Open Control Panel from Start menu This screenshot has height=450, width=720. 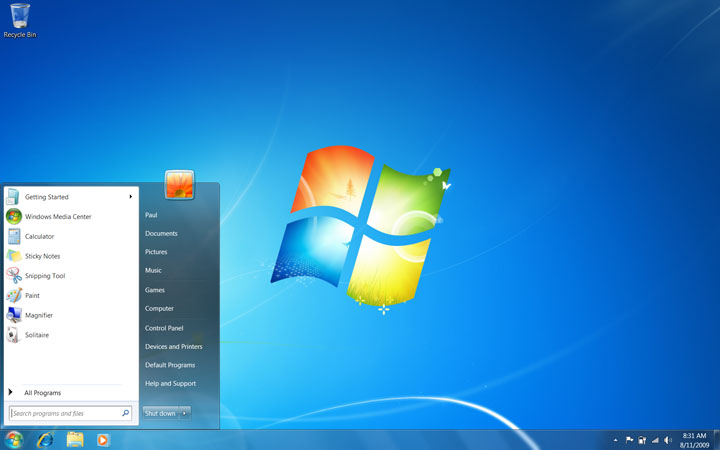point(164,328)
